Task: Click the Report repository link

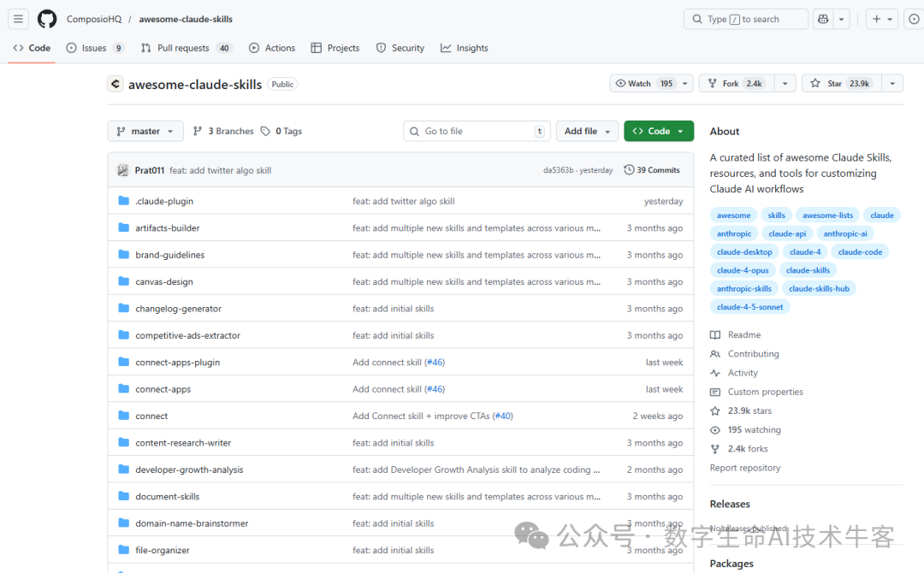Action: (x=745, y=468)
